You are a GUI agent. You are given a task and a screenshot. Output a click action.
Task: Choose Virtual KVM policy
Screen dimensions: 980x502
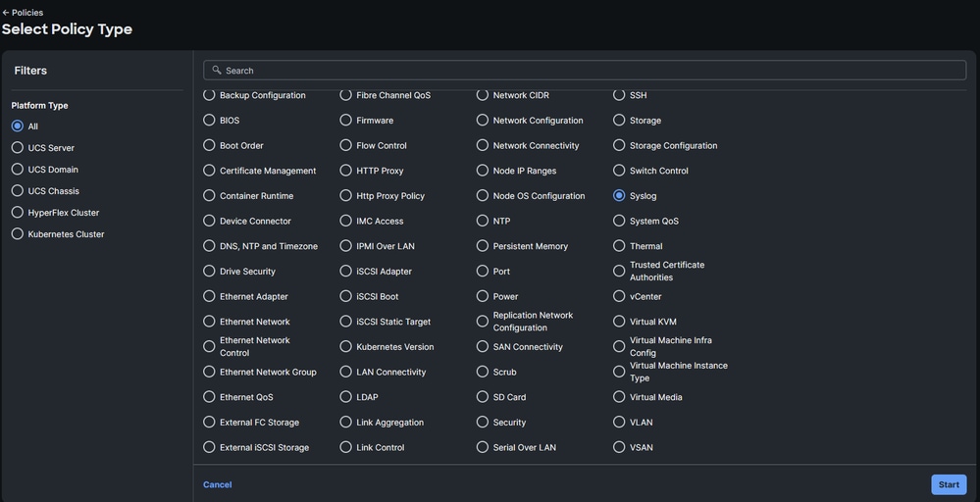click(x=619, y=321)
